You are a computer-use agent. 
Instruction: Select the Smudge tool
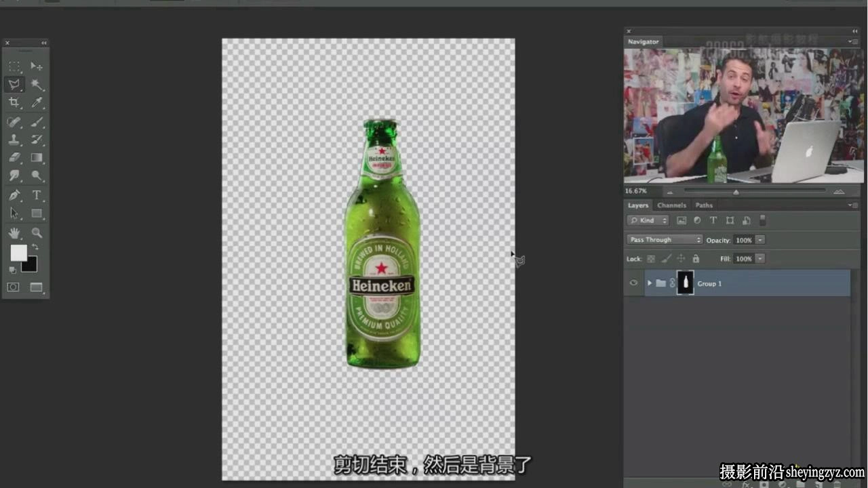coord(14,176)
